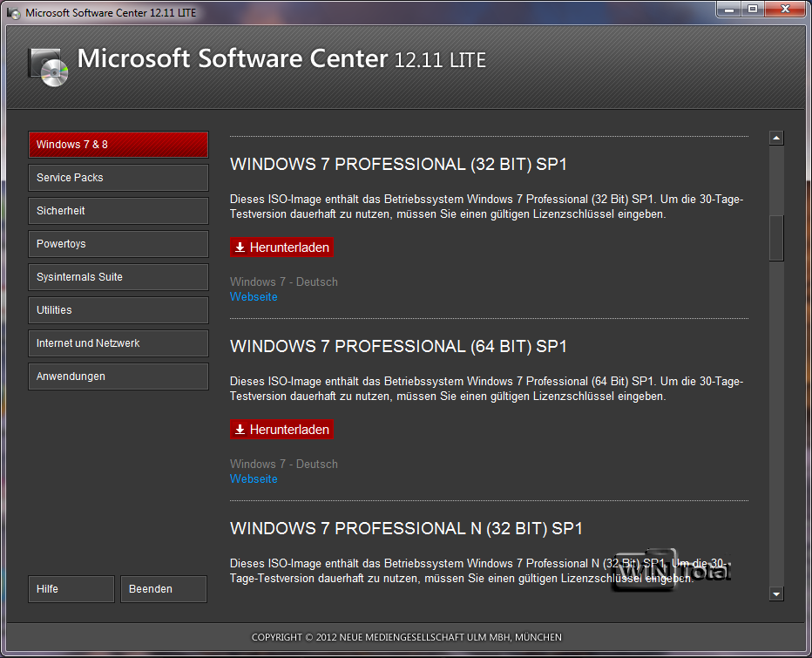Maximize the Software Center window

click(x=752, y=10)
